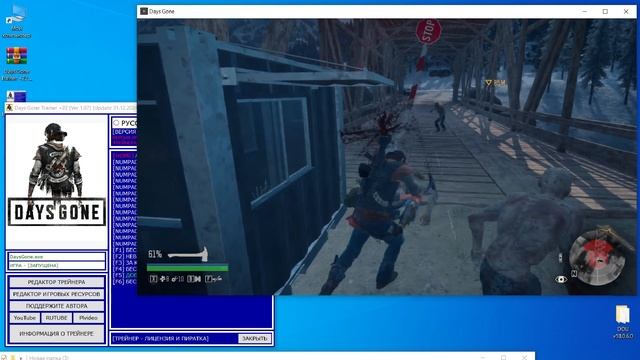
Task: Click the 61% weapon durability text
Action: (x=155, y=254)
